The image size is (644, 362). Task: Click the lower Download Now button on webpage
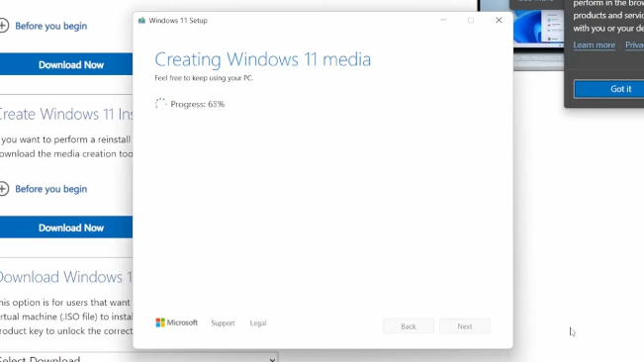pos(66,227)
